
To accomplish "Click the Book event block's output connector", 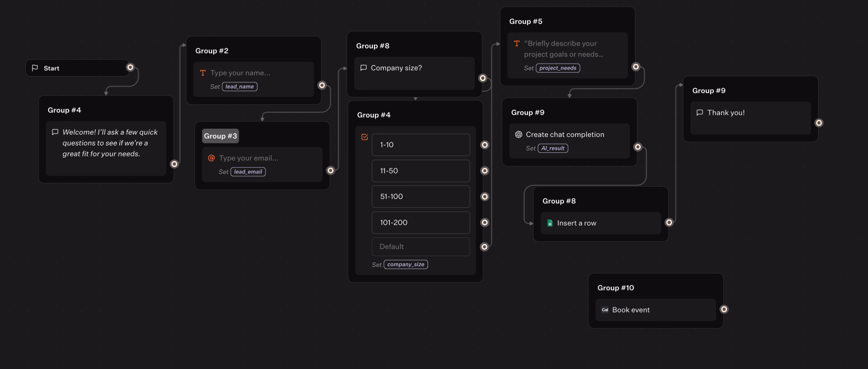I will click(724, 309).
